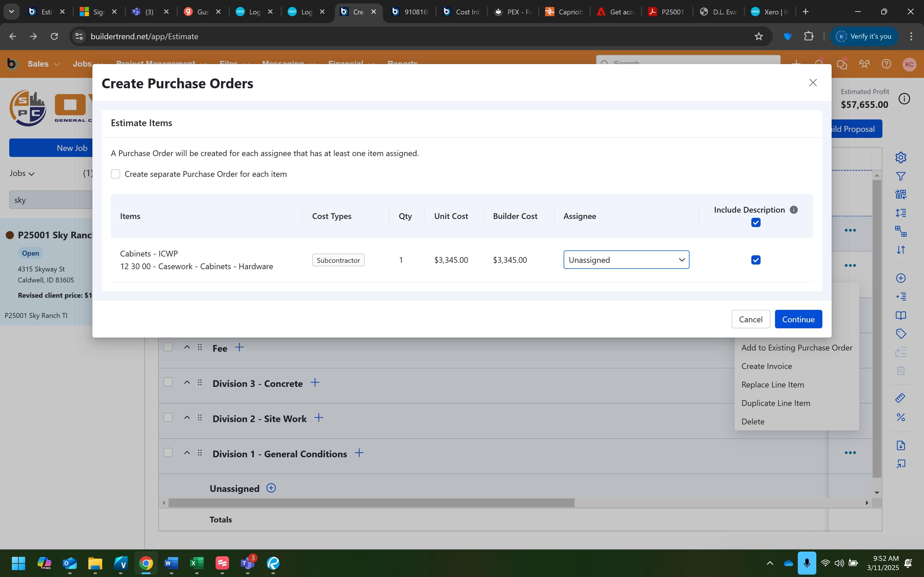Open the Unassigned assignee dropdown
924x577 pixels.
click(626, 260)
